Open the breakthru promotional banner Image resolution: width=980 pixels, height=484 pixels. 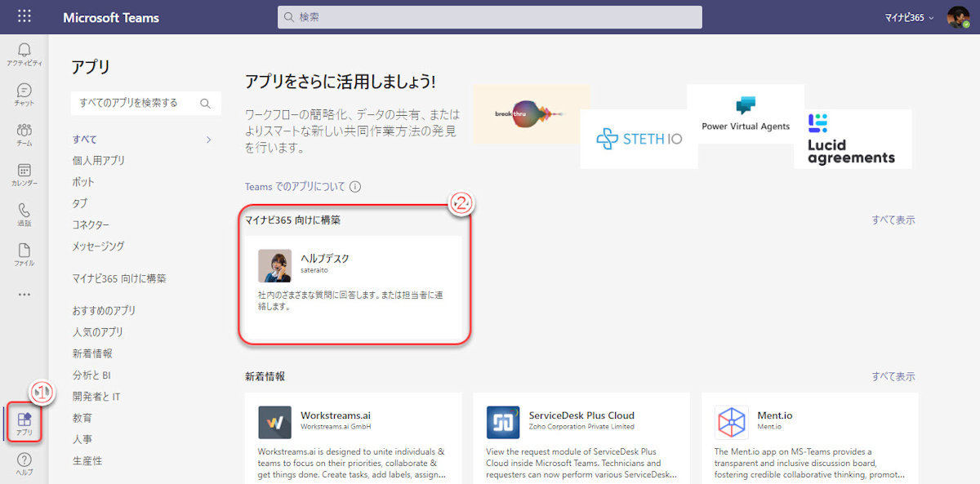click(x=532, y=113)
